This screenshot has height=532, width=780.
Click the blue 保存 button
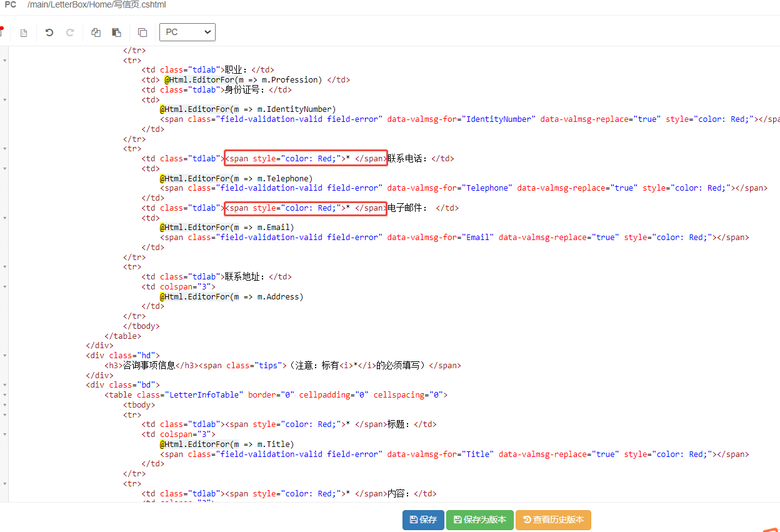click(x=423, y=520)
